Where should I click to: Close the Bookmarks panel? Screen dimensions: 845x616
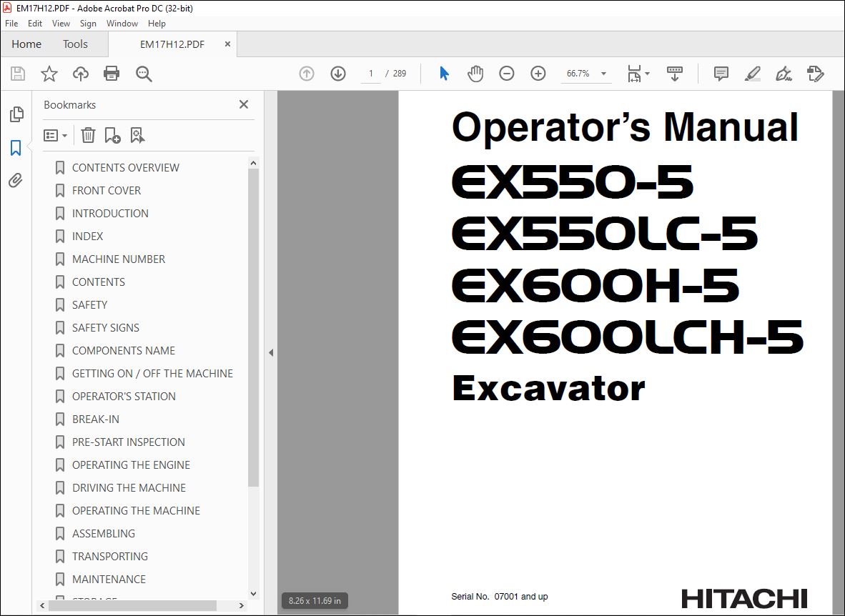(x=244, y=104)
